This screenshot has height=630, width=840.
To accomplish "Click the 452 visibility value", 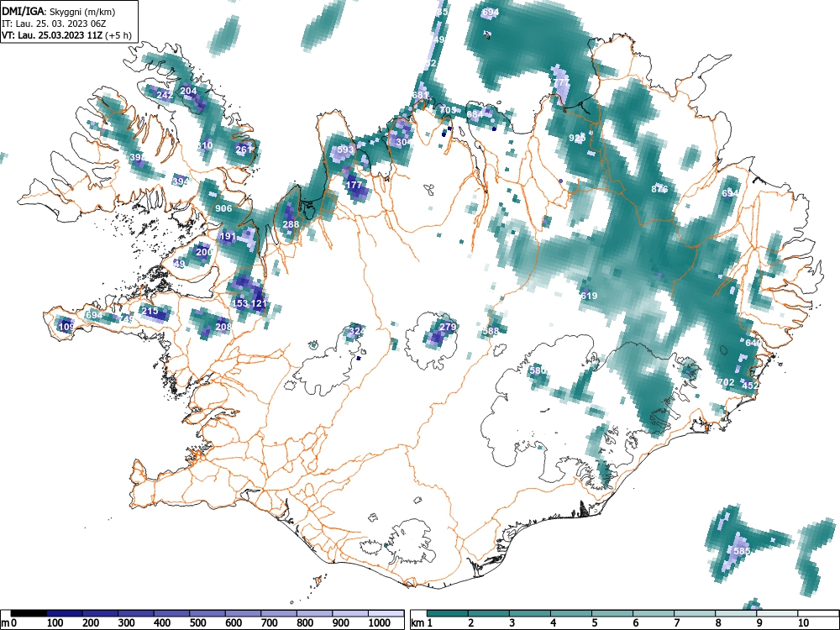I will [750, 386].
